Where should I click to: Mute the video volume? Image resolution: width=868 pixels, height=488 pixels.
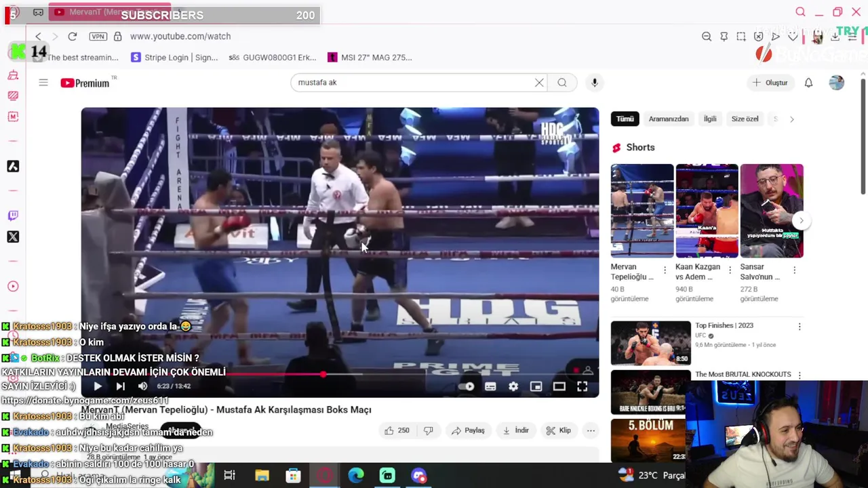coord(142,386)
